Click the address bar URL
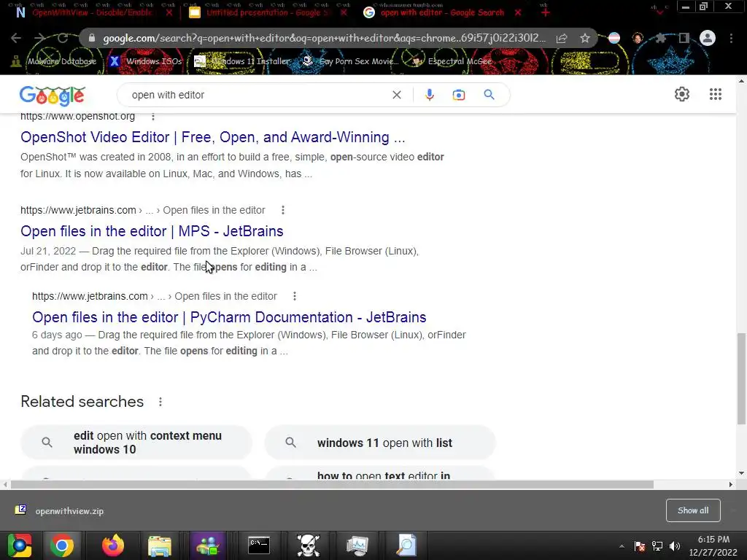The width and height of the screenshot is (747, 560). click(324, 38)
